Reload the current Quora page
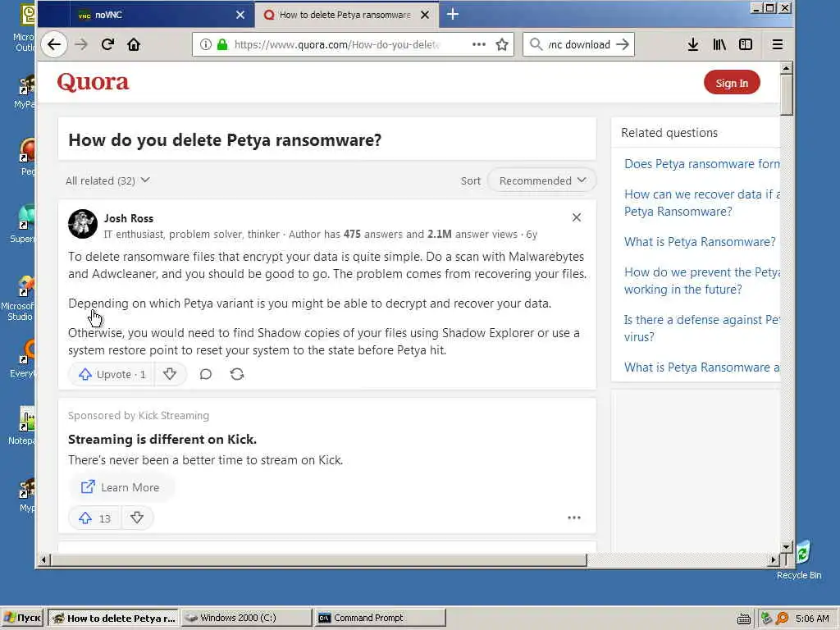840x630 pixels. pos(107,44)
